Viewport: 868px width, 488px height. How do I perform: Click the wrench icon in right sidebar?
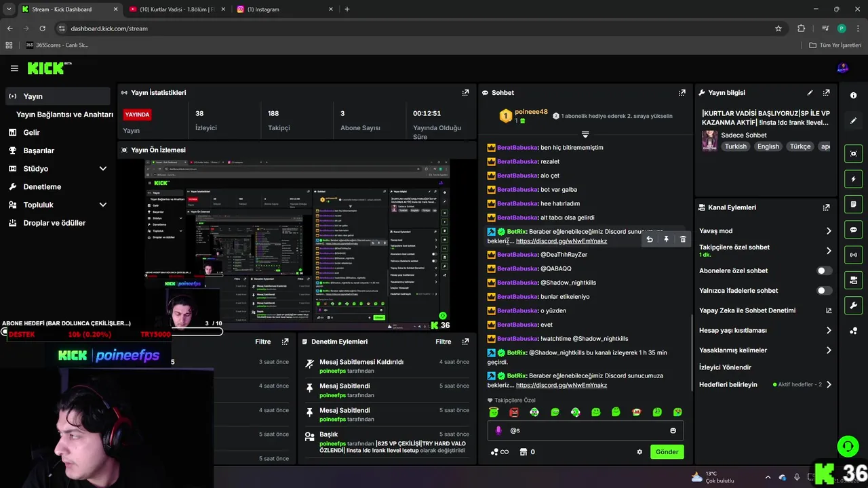[x=853, y=306]
